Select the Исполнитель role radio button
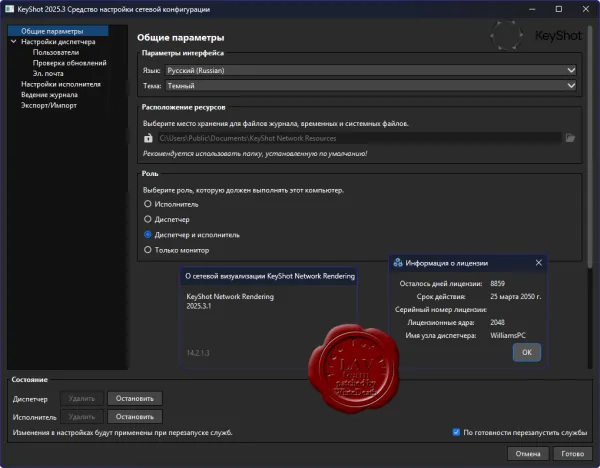 click(x=148, y=204)
